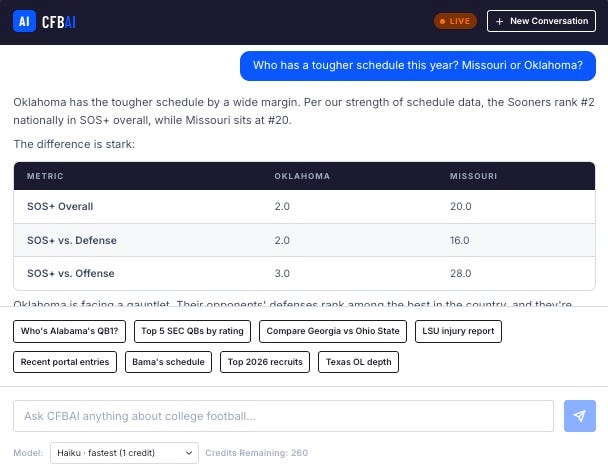Click the orange LIVE status badge
Screen dimensions: 608x471
click(x=455, y=21)
